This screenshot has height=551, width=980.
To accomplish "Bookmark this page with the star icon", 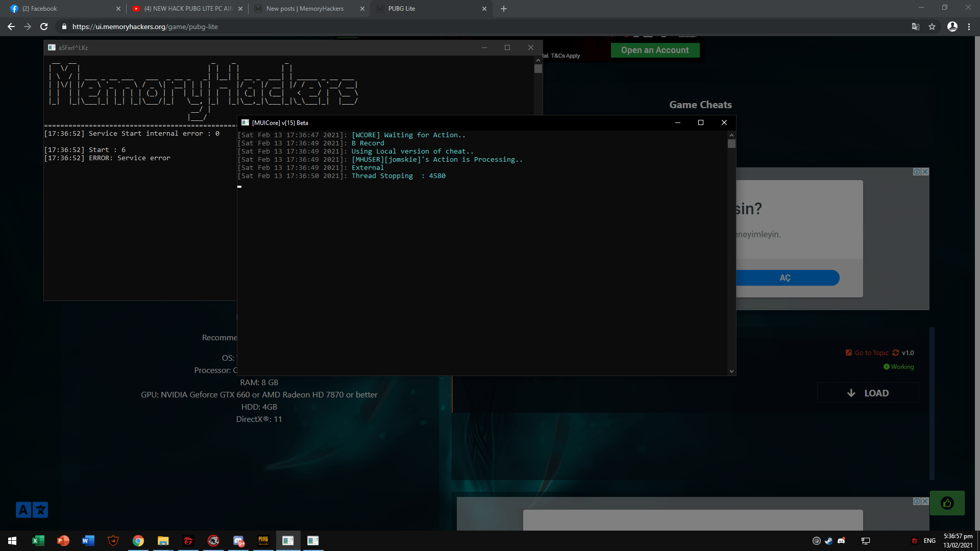I will (x=932, y=27).
